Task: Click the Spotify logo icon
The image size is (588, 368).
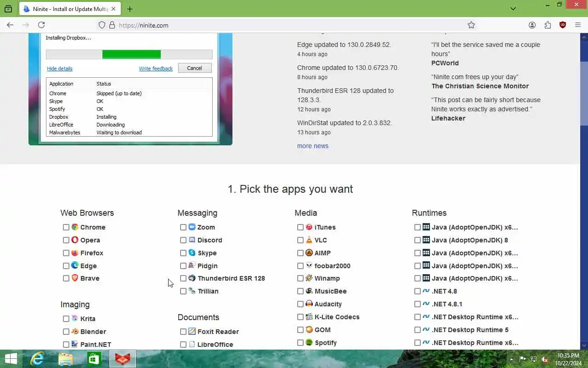Action: point(309,343)
